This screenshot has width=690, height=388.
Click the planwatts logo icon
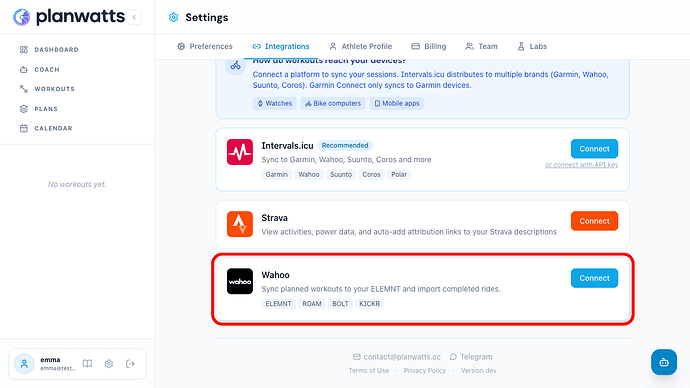pos(22,17)
